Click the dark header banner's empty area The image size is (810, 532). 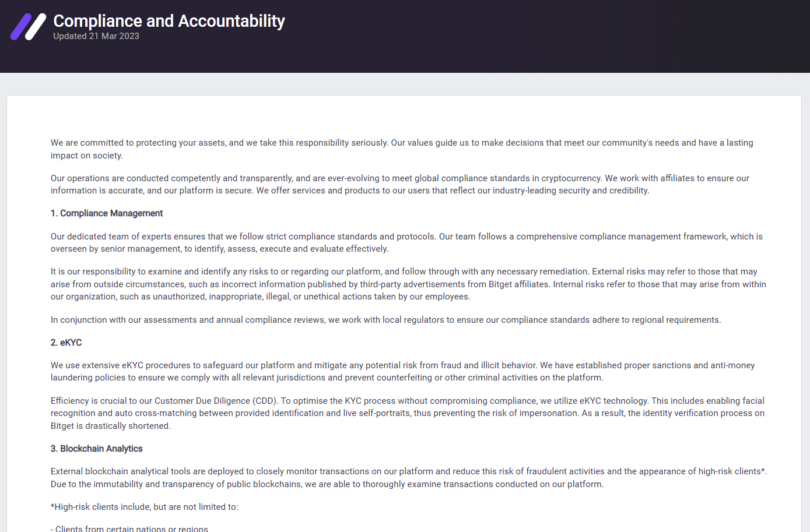(x=525, y=36)
